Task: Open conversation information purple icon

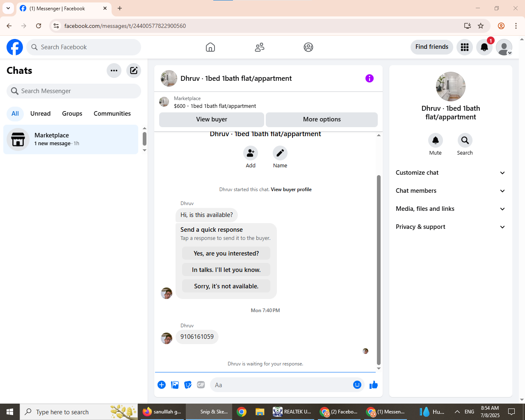Action: pyautogui.click(x=370, y=78)
